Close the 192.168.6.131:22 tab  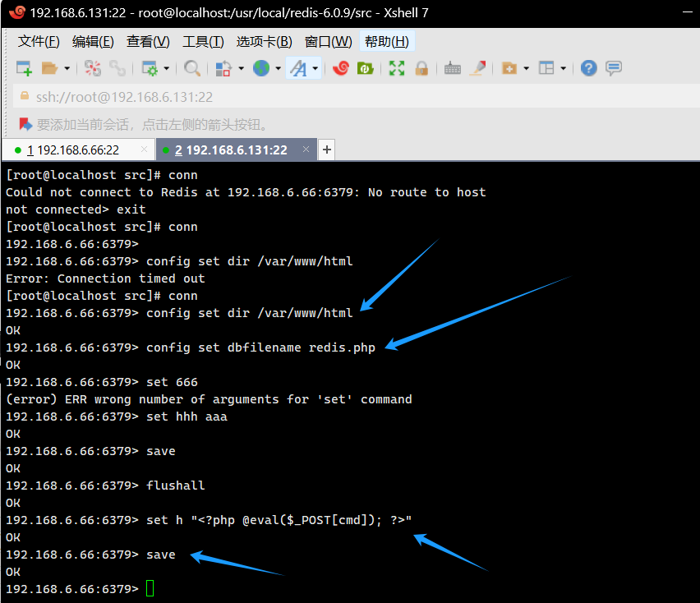(x=306, y=150)
